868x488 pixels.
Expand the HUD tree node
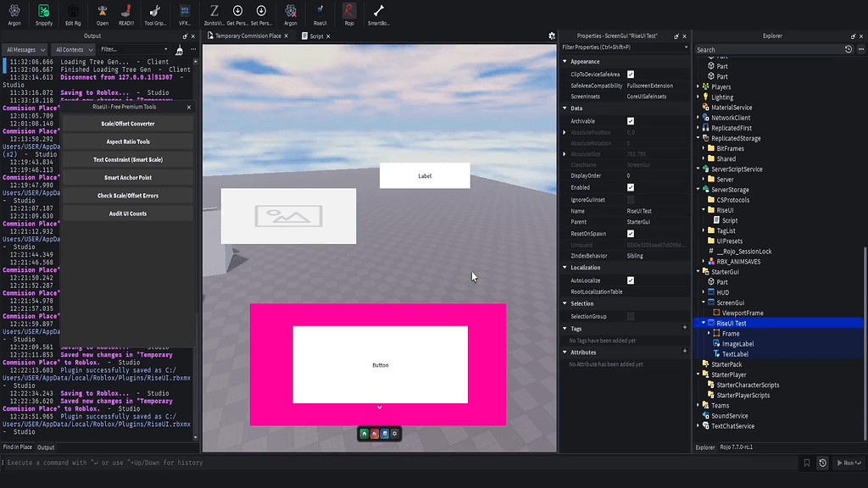704,292
